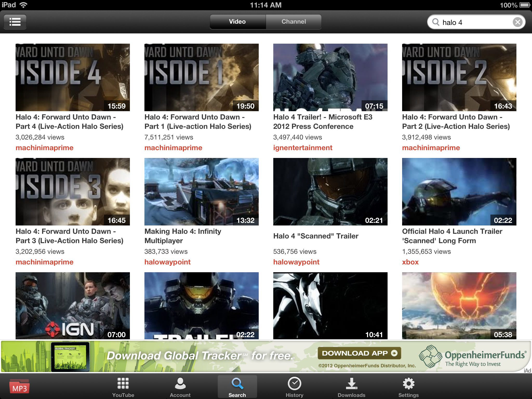Tap the OppenheimerFunds logo in ad
Image resolution: width=532 pixels, height=399 pixels.
coord(473,356)
